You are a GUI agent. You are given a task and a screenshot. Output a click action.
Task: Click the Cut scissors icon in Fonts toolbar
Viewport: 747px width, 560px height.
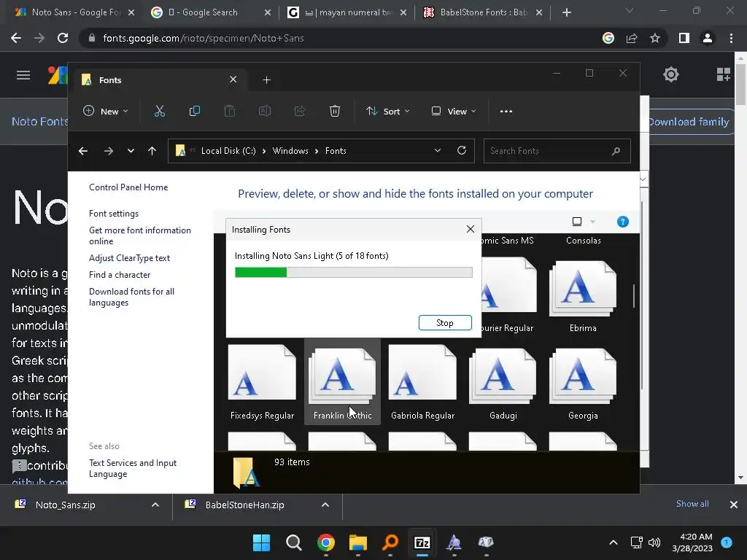coord(160,112)
